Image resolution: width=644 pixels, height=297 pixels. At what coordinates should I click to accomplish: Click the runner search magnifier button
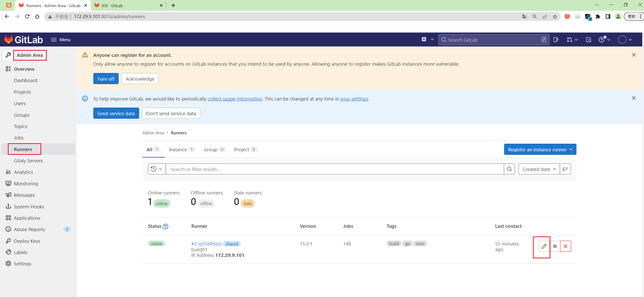tap(509, 169)
